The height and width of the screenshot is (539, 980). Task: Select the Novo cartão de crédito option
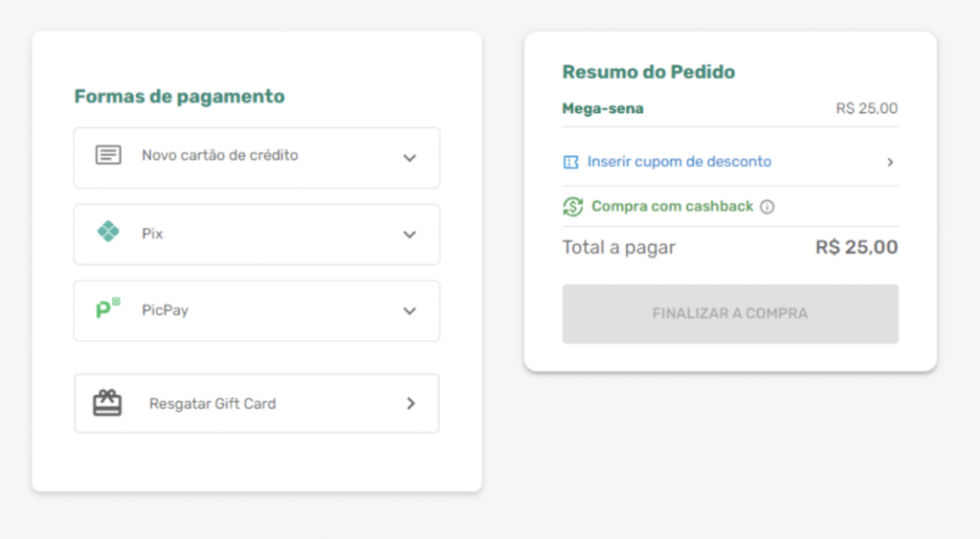tap(220, 155)
